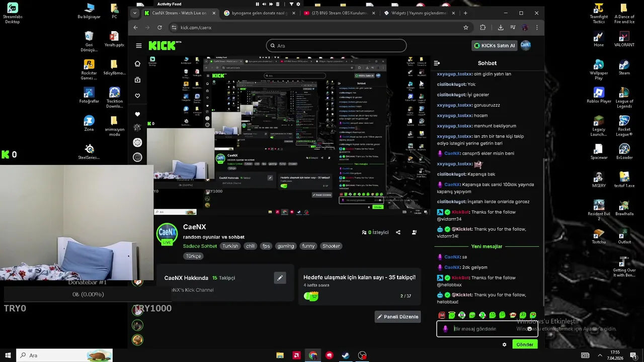644x362 pixels.
Task: Send message with Gönder button
Action: tap(525, 344)
